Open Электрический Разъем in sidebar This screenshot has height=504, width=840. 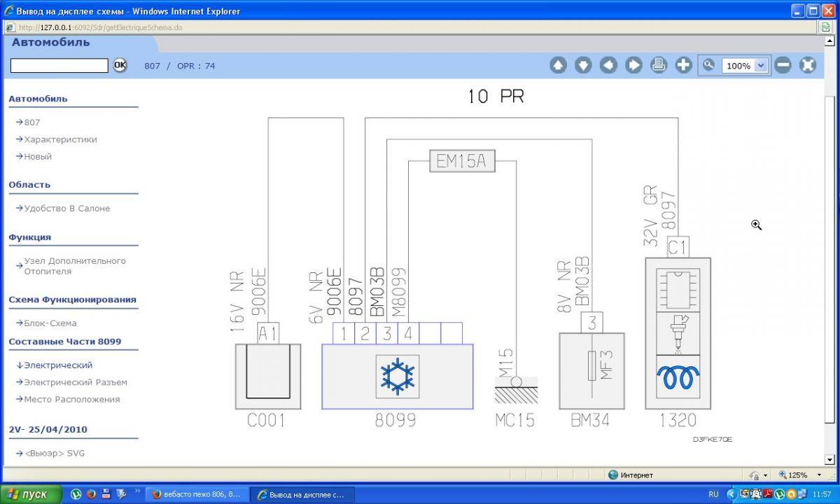[x=75, y=382]
